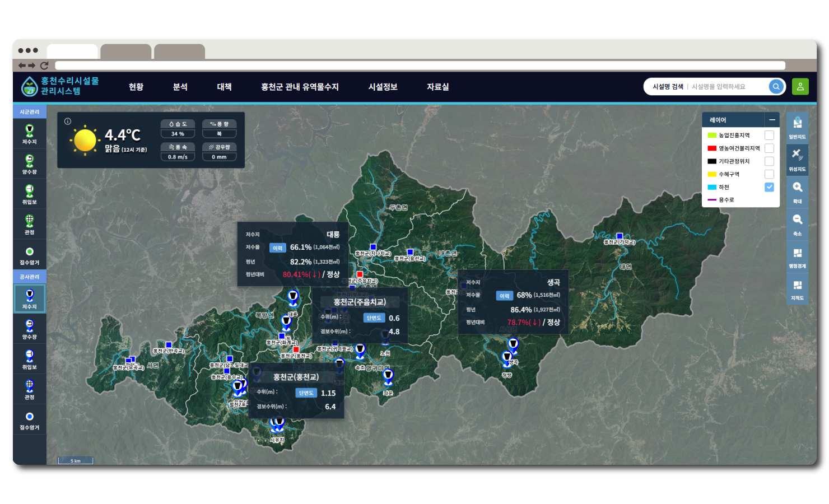Image resolution: width=829 pixels, height=504 pixels.
Task: Click 이력 button in 대룡 reservoir popup
Action: 278,248
